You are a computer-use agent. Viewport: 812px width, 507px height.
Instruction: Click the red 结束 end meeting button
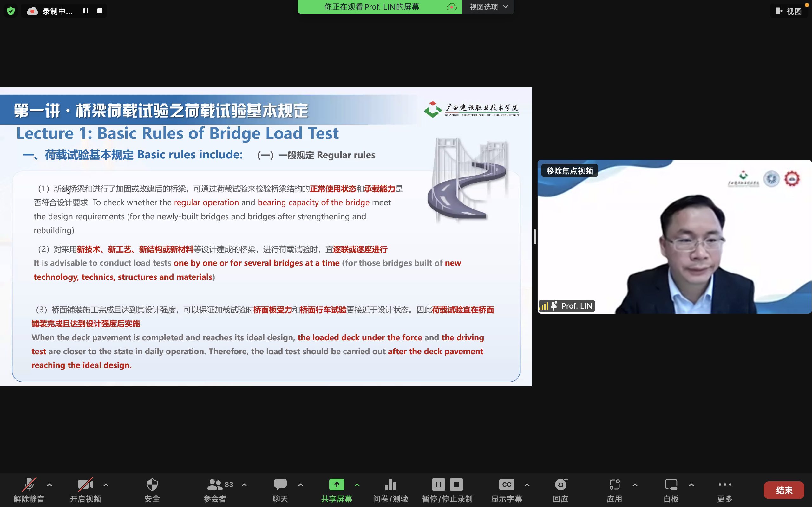coord(783,490)
